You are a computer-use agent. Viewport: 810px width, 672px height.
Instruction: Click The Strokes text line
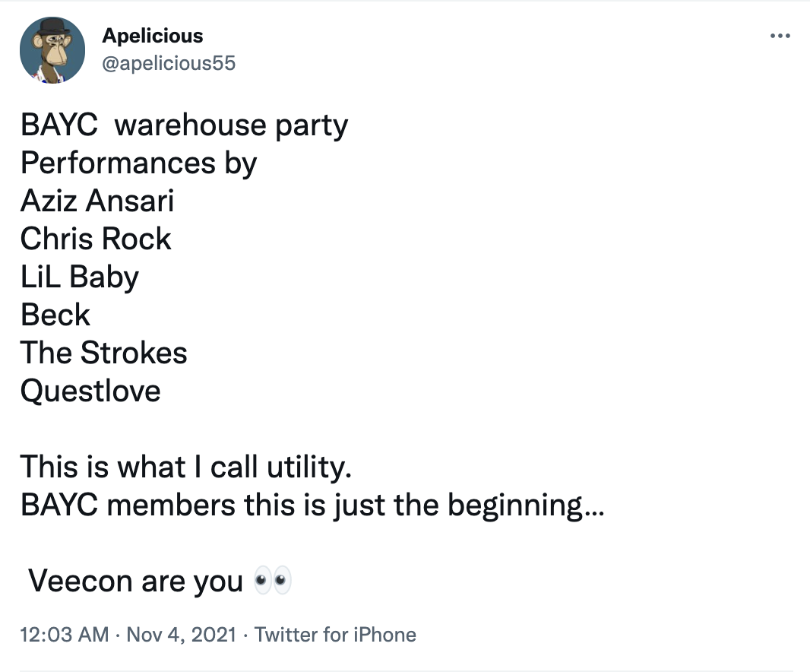point(104,353)
